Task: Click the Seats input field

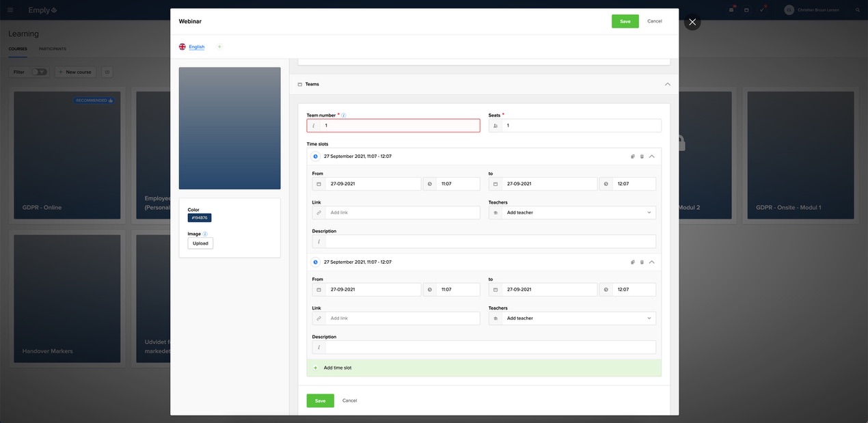Action: (x=581, y=126)
